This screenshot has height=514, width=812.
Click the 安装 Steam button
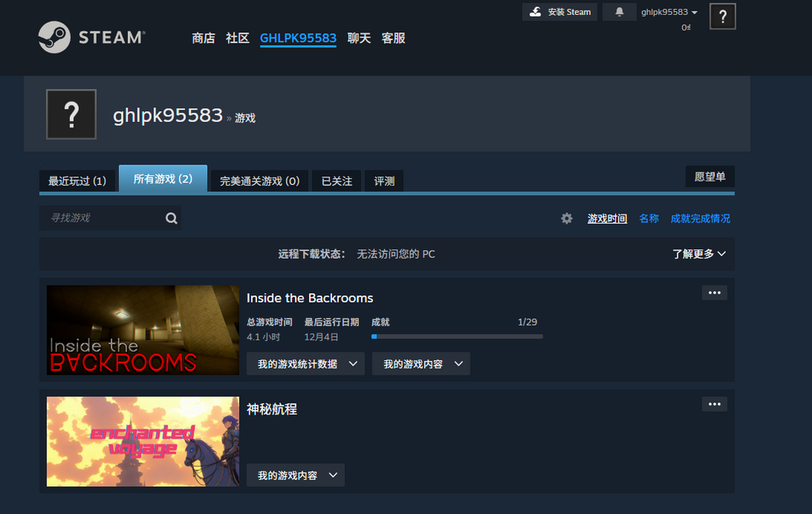click(x=559, y=11)
